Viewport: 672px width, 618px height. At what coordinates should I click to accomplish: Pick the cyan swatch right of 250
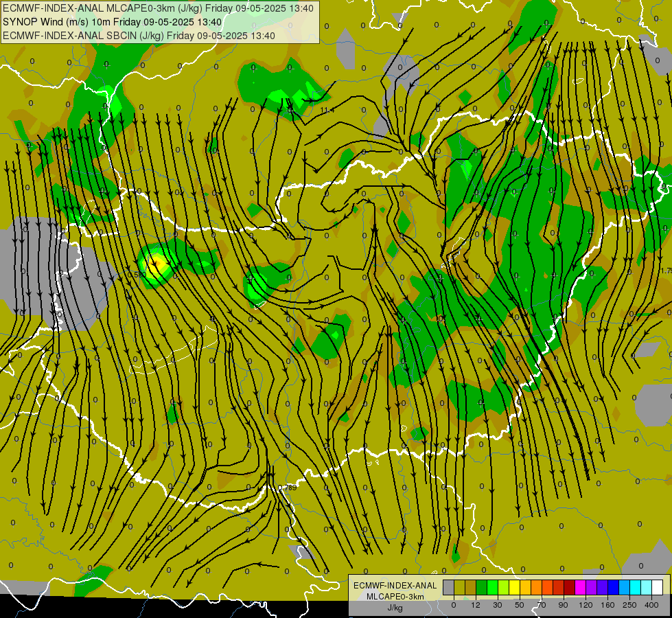pos(635,588)
